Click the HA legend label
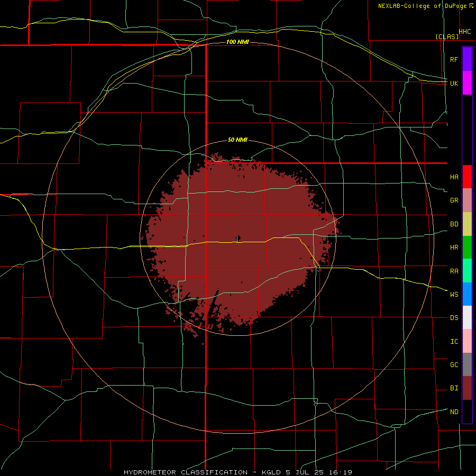Image resolution: width=476 pixels, height=476 pixels. pyautogui.click(x=454, y=177)
